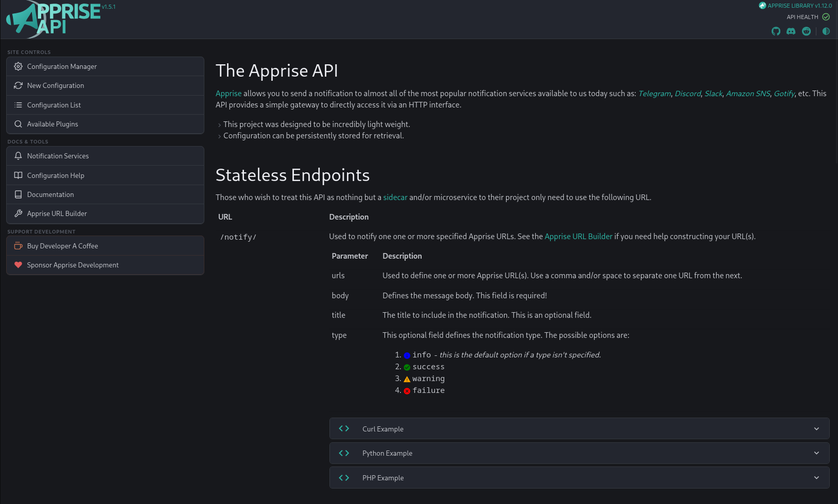
Task: Open the Curl Example panel title
Action: coord(383,429)
